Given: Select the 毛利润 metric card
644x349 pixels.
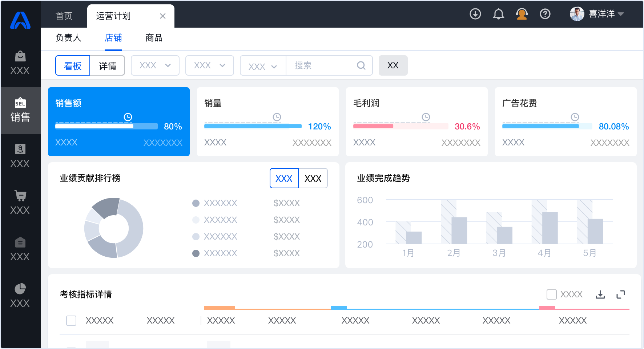Looking at the screenshot, I should 417,122.
